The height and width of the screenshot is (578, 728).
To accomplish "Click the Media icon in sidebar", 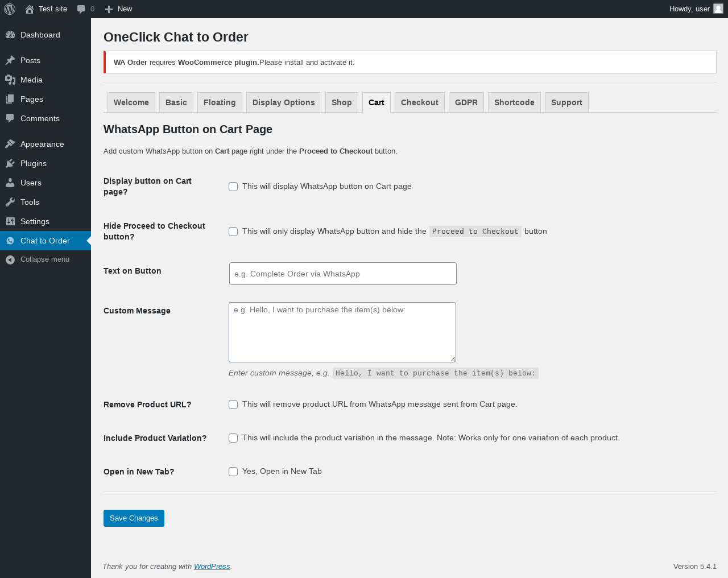I will [10, 80].
